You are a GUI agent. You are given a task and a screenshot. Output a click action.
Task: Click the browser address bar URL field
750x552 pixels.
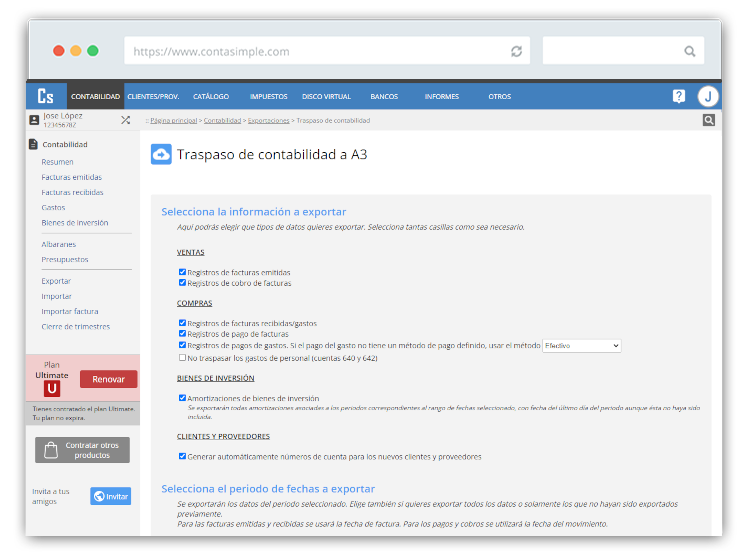(x=327, y=51)
